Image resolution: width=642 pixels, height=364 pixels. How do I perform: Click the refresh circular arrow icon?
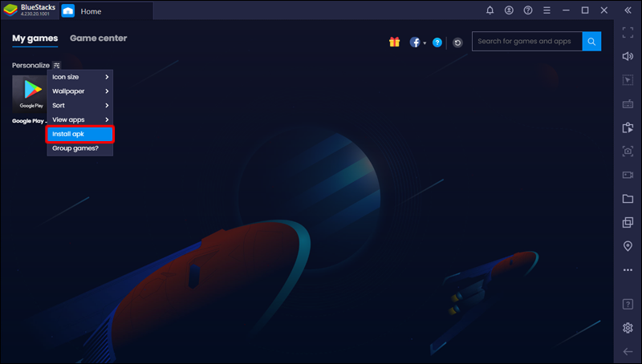[x=457, y=42]
